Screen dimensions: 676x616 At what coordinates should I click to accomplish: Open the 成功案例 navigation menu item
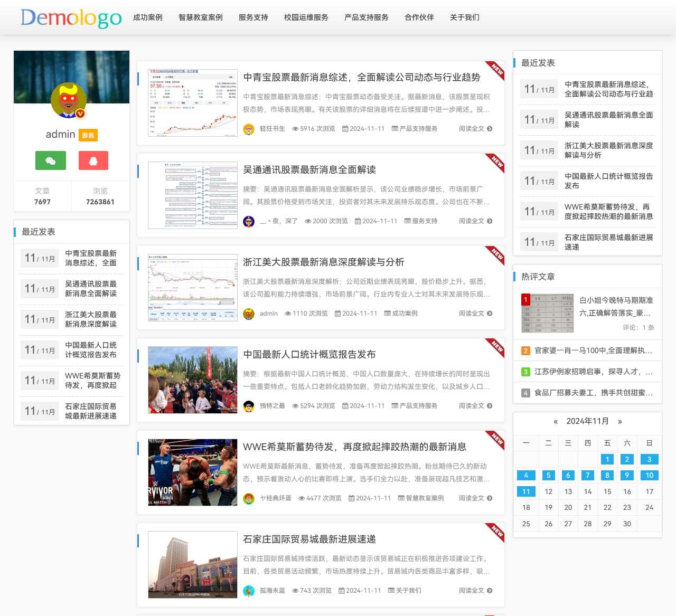pos(148,17)
